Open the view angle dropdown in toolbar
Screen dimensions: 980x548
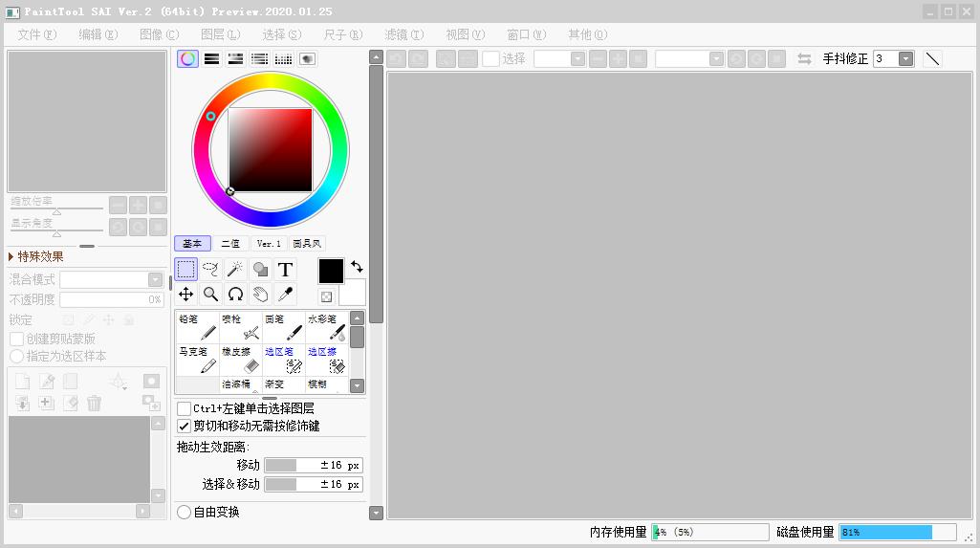(716, 58)
